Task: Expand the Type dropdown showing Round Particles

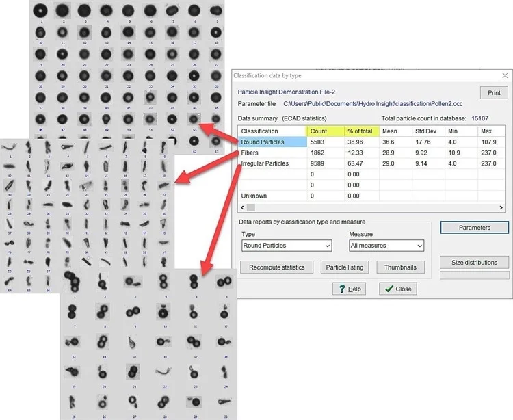Action: [286, 245]
